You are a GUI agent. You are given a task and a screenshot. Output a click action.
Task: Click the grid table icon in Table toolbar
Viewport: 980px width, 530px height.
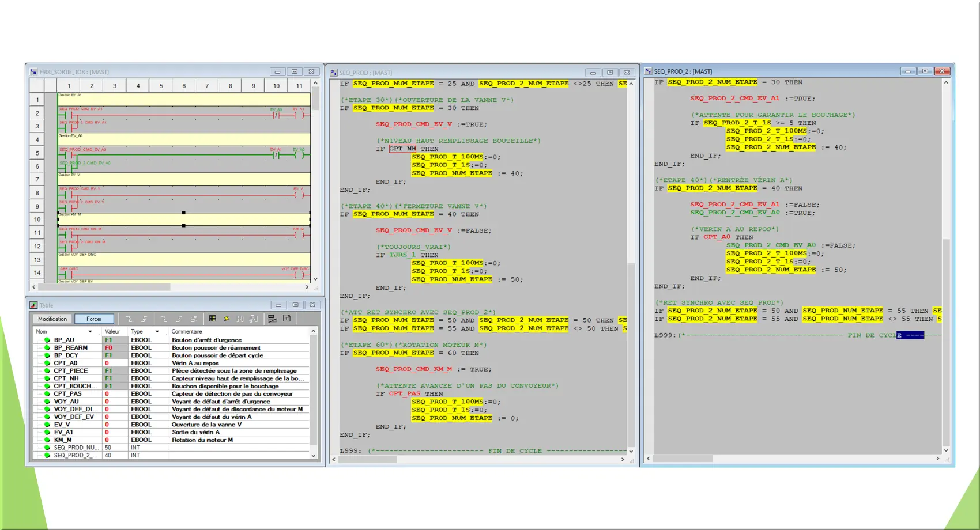(x=213, y=319)
